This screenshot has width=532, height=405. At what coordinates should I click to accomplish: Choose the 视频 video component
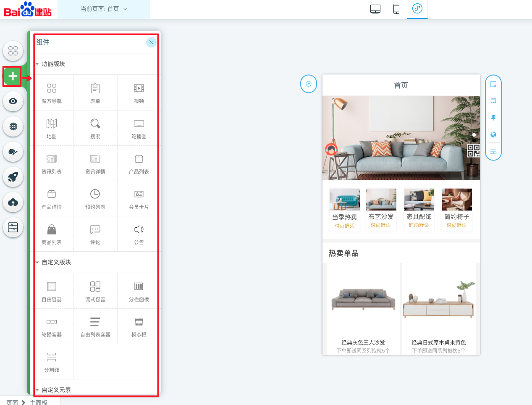[x=139, y=93]
